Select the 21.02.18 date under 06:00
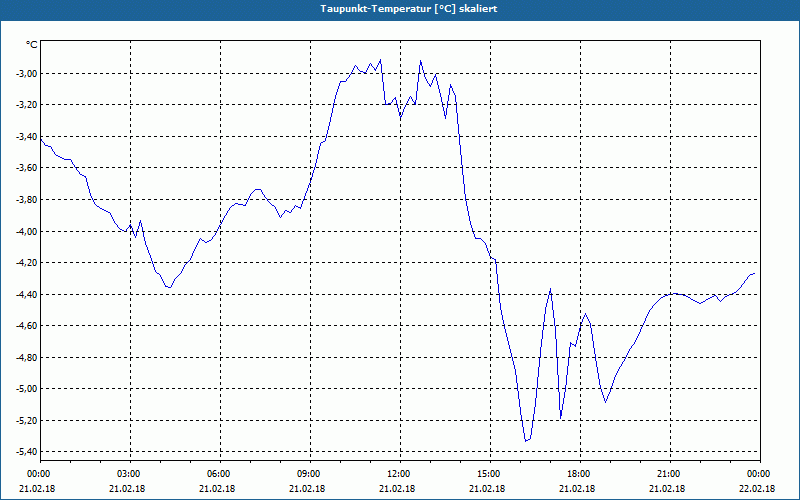Image resolution: width=800 pixels, height=500 pixels. pyautogui.click(x=217, y=488)
